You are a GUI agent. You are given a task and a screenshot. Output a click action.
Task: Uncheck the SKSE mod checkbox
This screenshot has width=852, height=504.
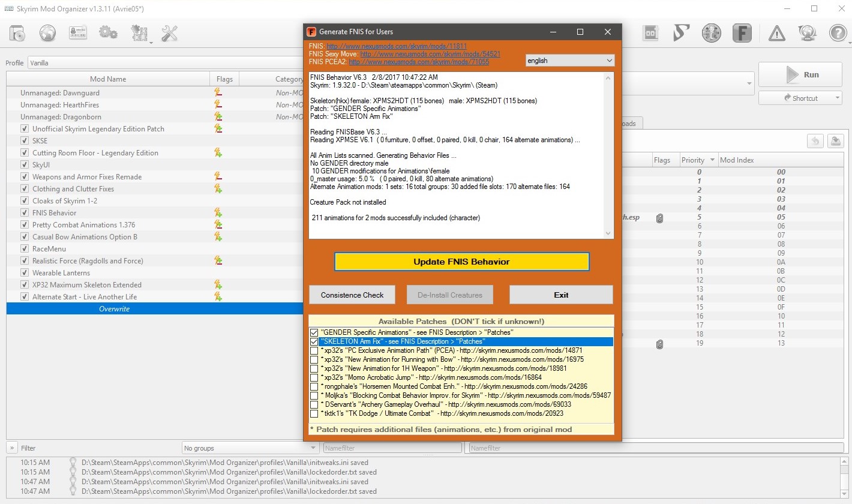pos(25,141)
